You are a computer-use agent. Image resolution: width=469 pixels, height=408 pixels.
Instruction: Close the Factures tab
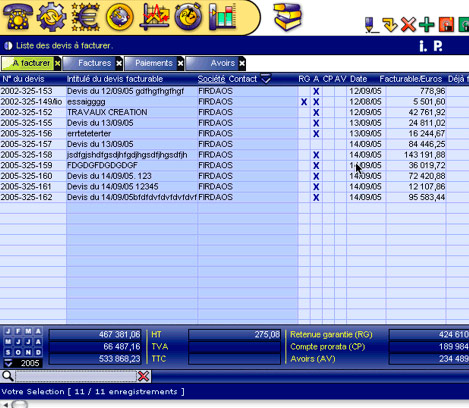119,63
